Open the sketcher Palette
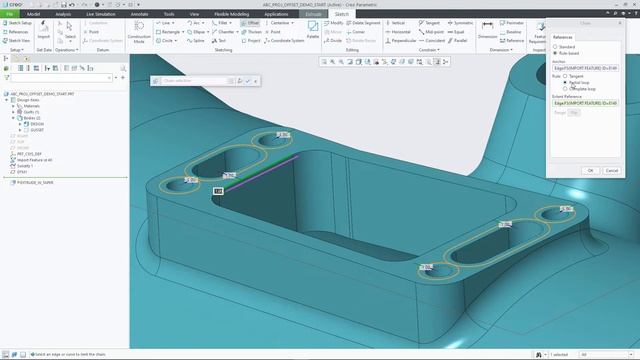This screenshot has height=360, width=640. (313, 30)
